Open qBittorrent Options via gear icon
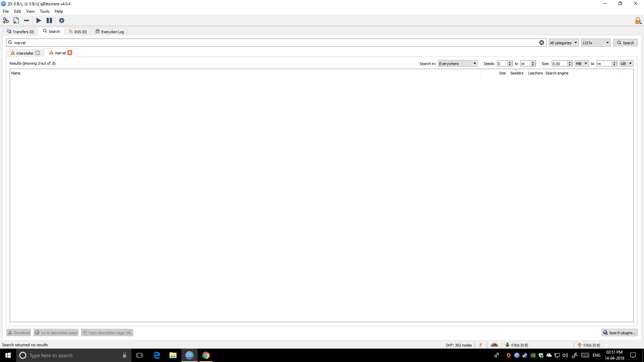 tap(62, 20)
